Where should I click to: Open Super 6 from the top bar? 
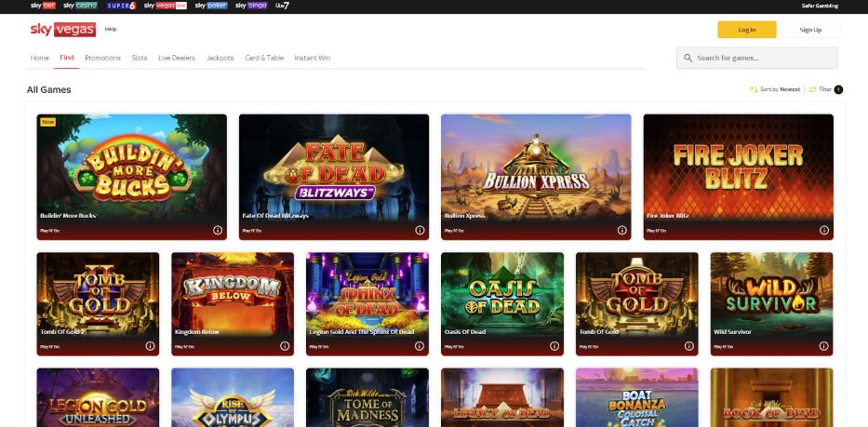tap(121, 6)
